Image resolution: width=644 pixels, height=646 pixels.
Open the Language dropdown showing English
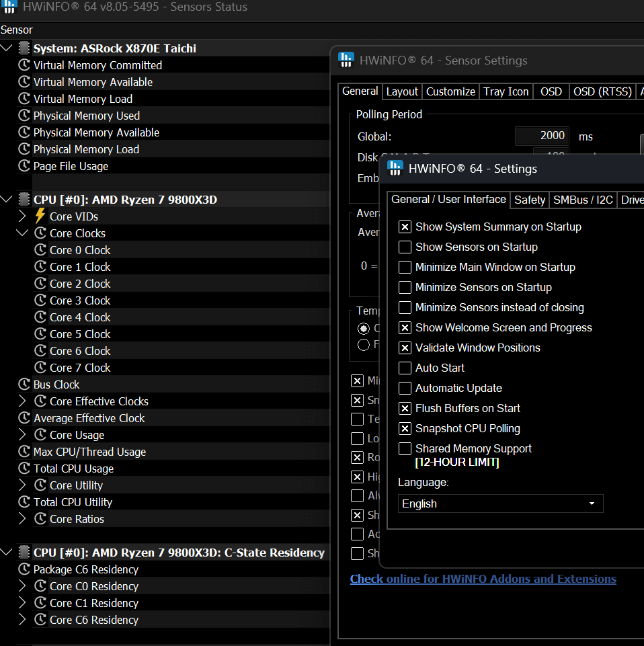501,504
